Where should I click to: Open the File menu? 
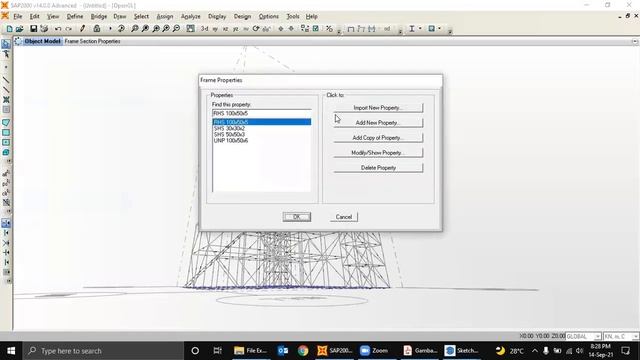pos(18,16)
